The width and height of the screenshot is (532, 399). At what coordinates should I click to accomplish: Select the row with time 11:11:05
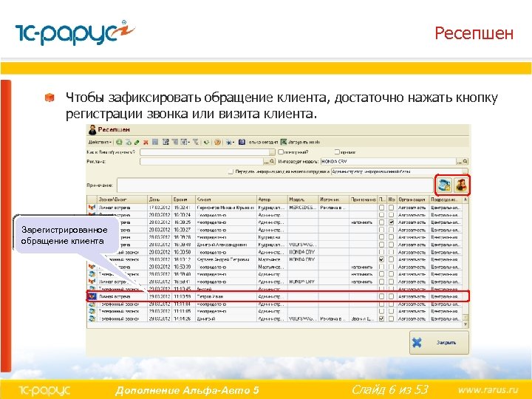coord(275,311)
